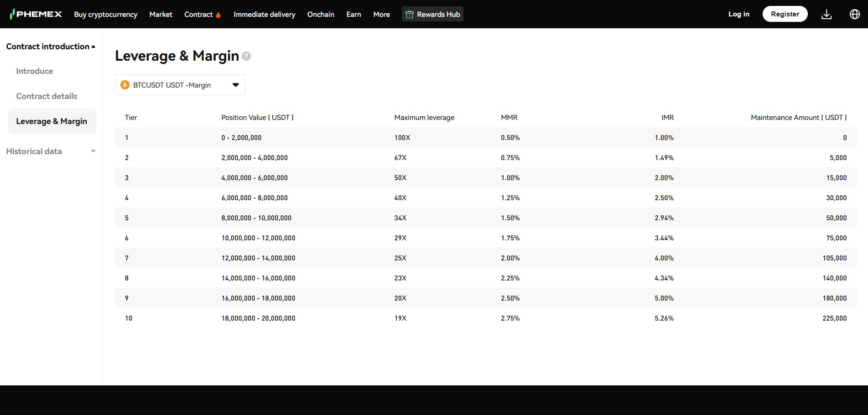Open the Market menu
868x415 pixels.
click(160, 14)
